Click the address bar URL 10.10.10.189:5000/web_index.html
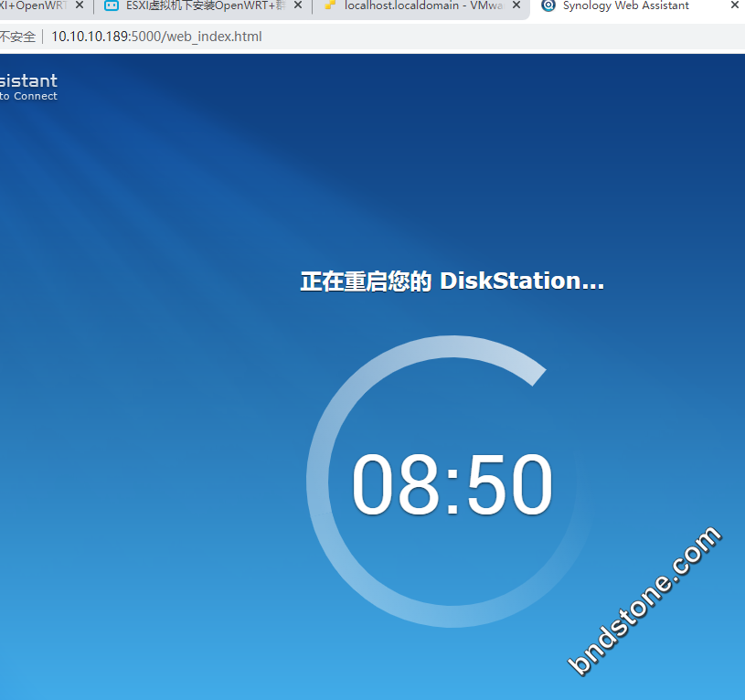Viewport: 745px width, 700px height. pos(156,37)
